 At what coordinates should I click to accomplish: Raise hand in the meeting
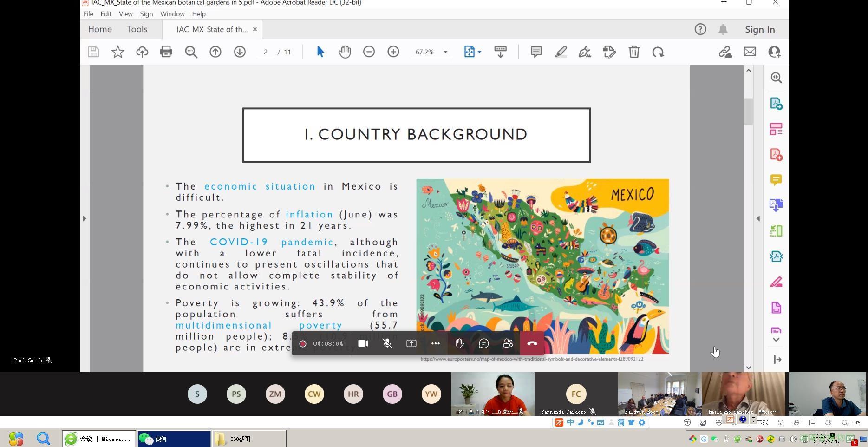[459, 343]
